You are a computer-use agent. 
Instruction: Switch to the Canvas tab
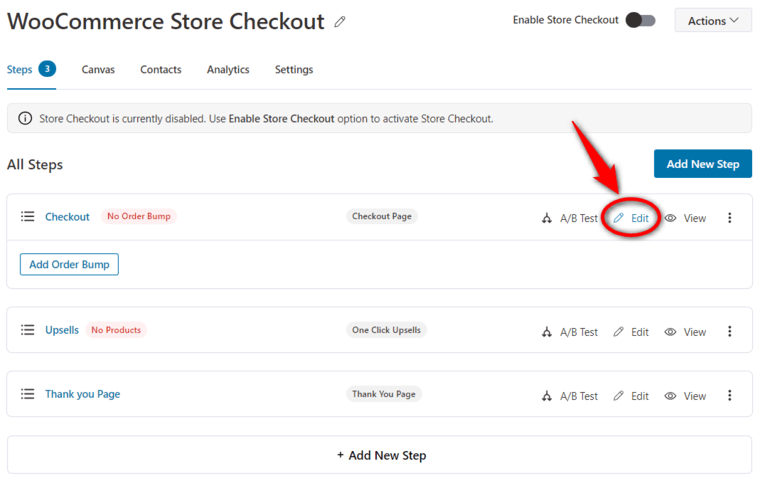pyautogui.click(x=98, y=69)
